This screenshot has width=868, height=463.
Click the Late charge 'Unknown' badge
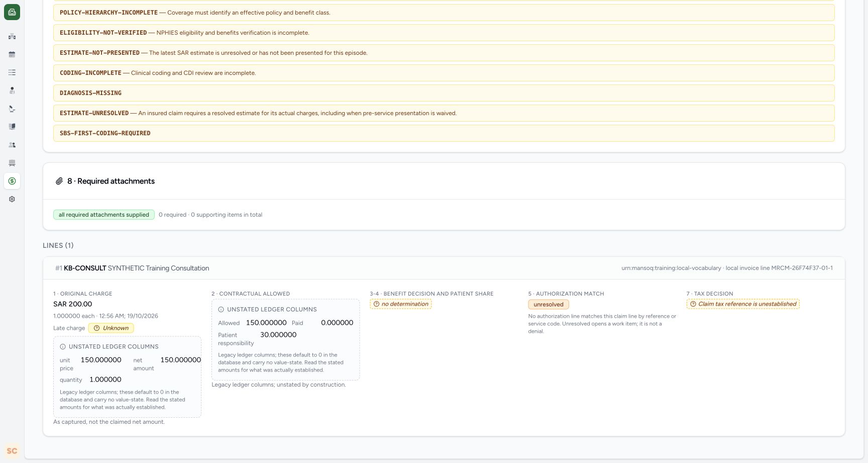[x=111, y=328]
